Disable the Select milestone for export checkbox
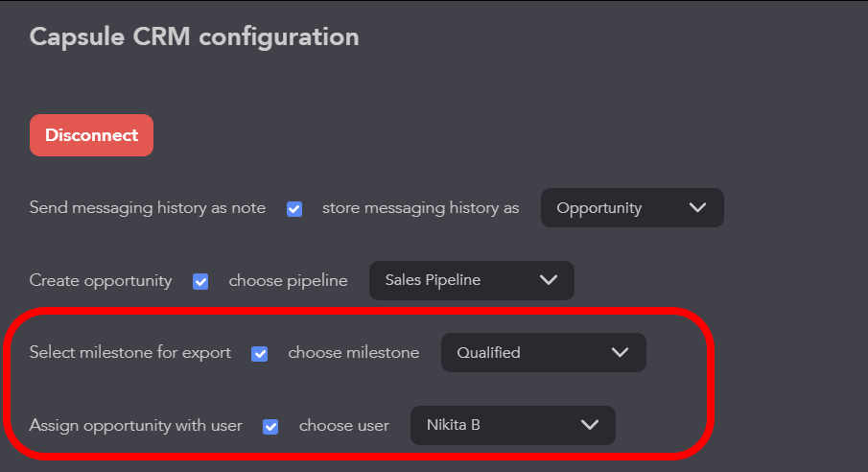The image size is (868, 472). [x=260, y=353]
